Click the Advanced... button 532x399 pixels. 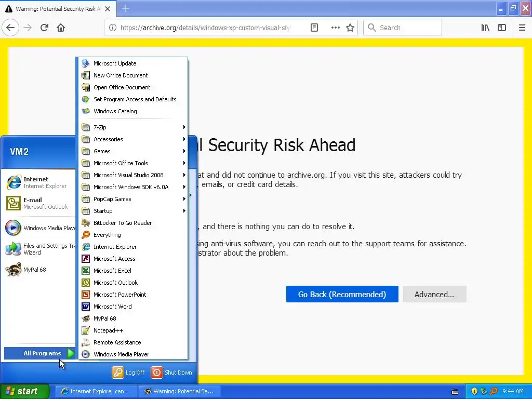point(434,294)
